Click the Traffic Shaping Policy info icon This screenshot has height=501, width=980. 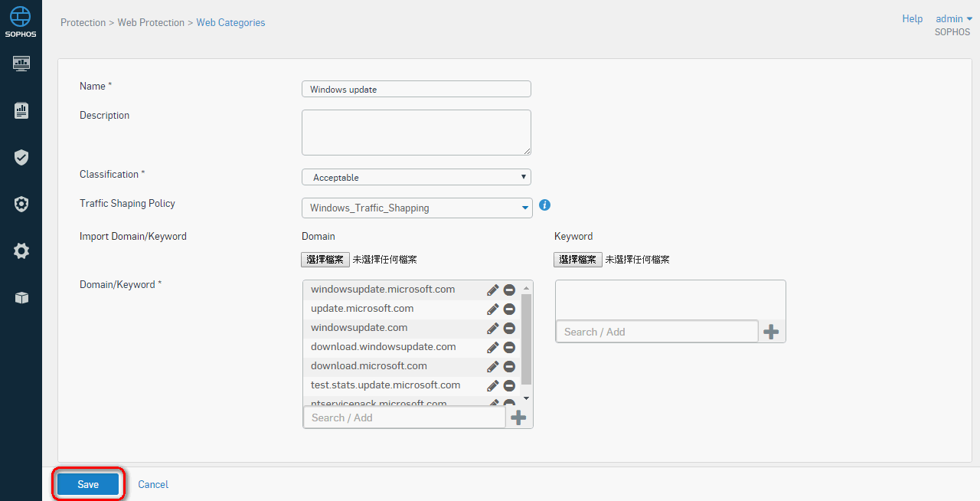tap(545, 205)
